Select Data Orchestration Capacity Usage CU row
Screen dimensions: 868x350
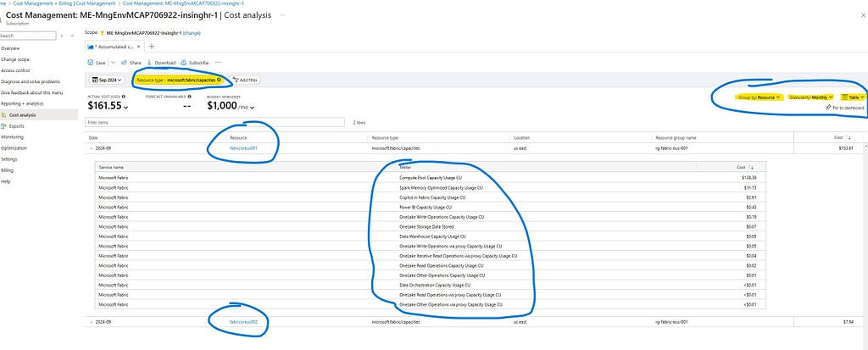(x=430, y=286)
